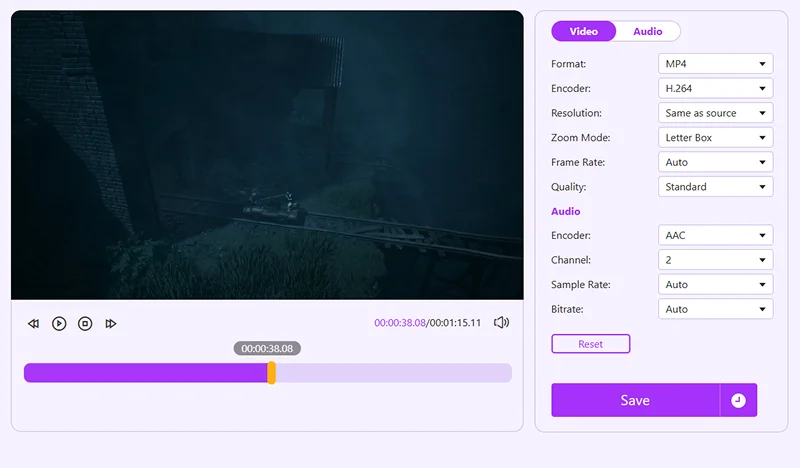Image resolution: width=800 pixels, height=468 pixels.
Task: Open the audio Encoder AAC dropdown
Action: coord(715,235)
